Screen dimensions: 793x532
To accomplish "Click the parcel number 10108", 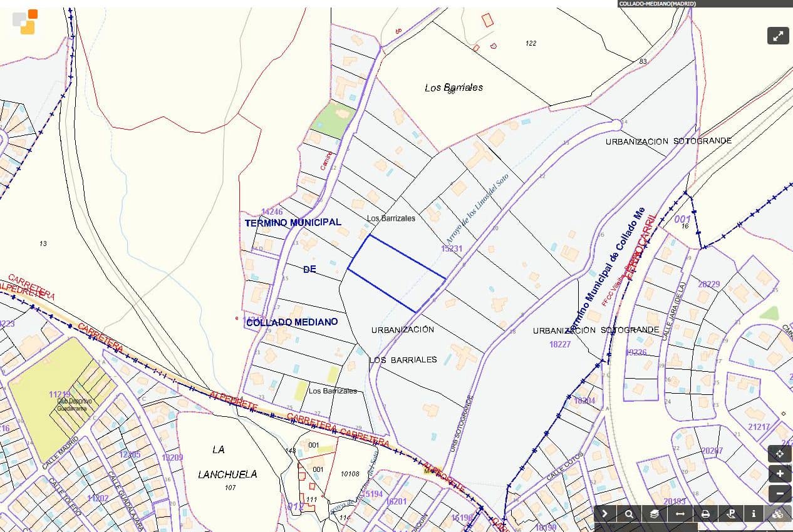I will tap(350, 474).
